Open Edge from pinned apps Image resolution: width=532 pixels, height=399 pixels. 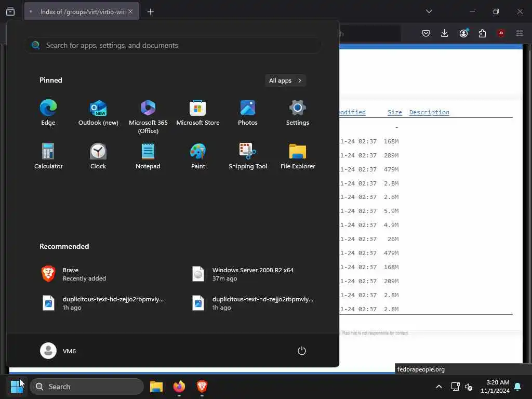[x=48, y=113]
